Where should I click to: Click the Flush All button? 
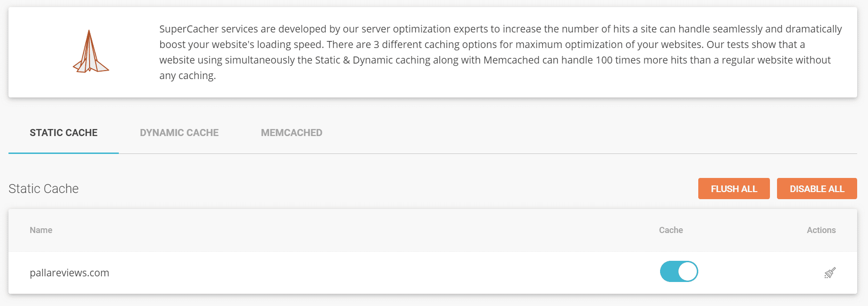[734, 189]
